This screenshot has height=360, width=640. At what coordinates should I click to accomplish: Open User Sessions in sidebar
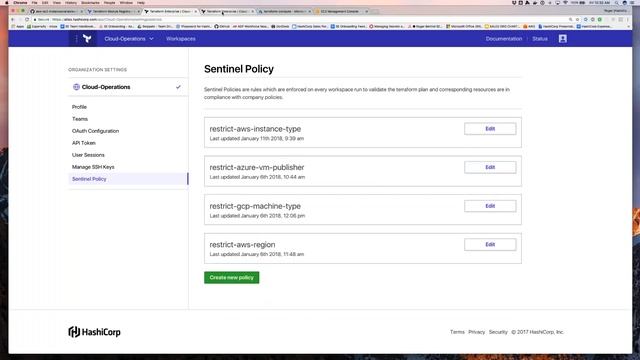88,155
